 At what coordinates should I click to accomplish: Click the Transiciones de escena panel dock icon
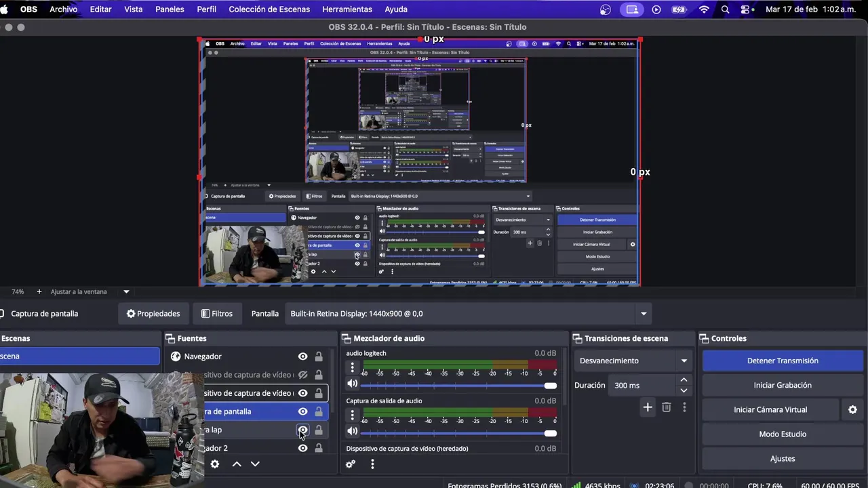coord(578,338)
